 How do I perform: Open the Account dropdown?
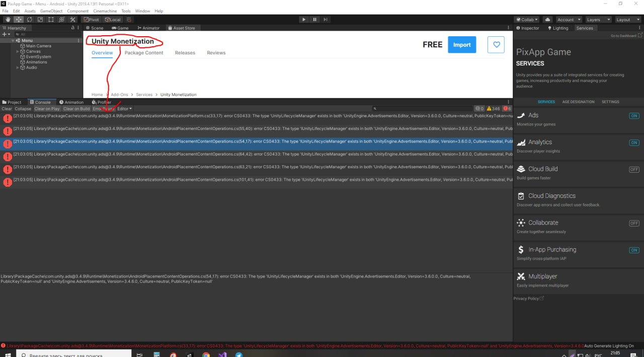pyautogui.click(x=569, y=20)
